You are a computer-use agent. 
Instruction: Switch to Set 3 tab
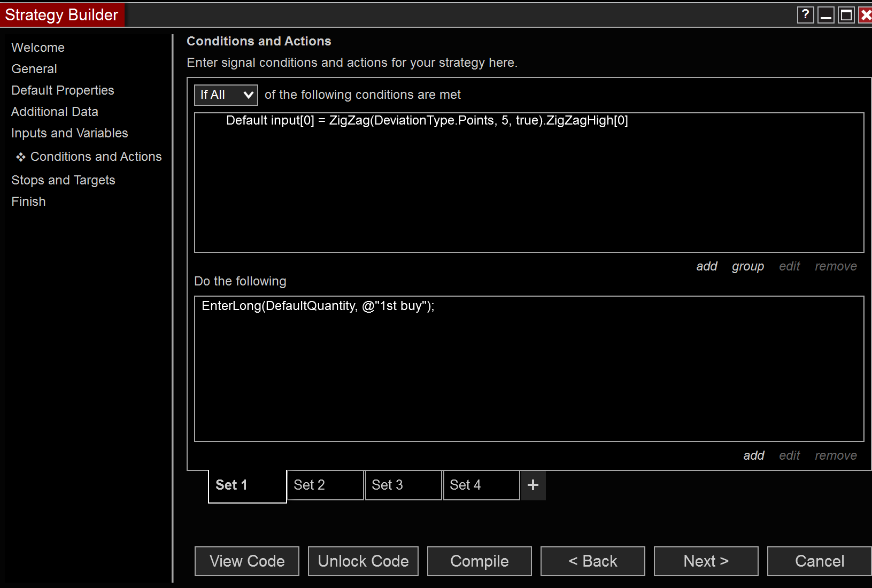(x=404, y=485)
